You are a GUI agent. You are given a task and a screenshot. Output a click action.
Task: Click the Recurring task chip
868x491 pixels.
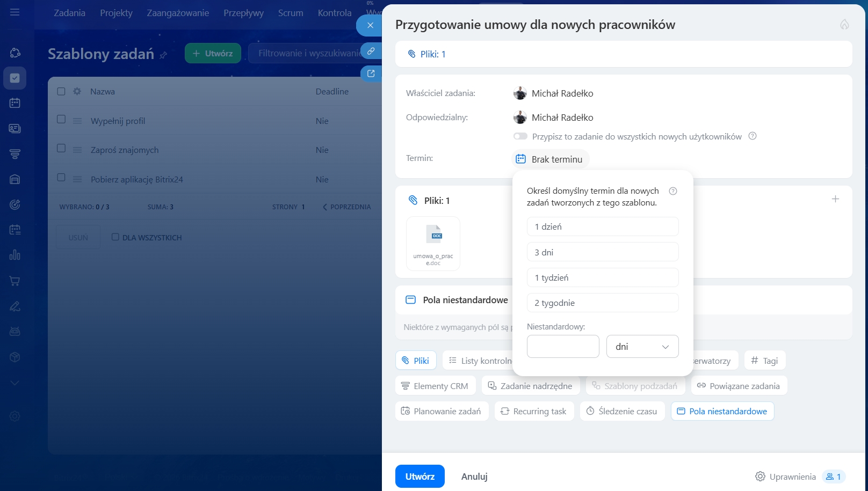534,411
